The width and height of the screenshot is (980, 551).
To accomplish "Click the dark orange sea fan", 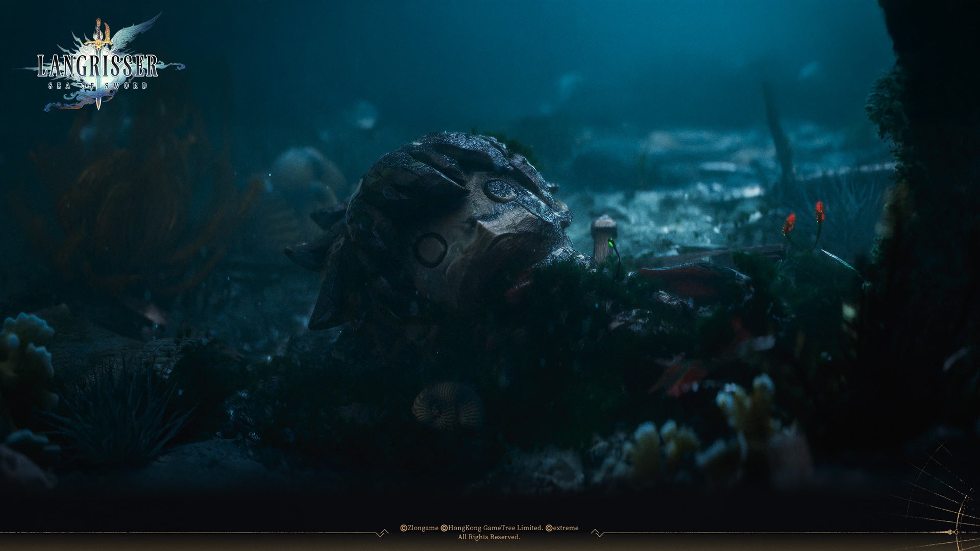I will point(143,214).
